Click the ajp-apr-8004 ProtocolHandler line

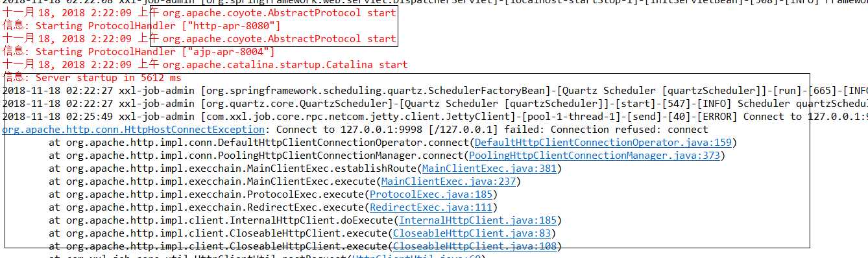click(139, 52)
